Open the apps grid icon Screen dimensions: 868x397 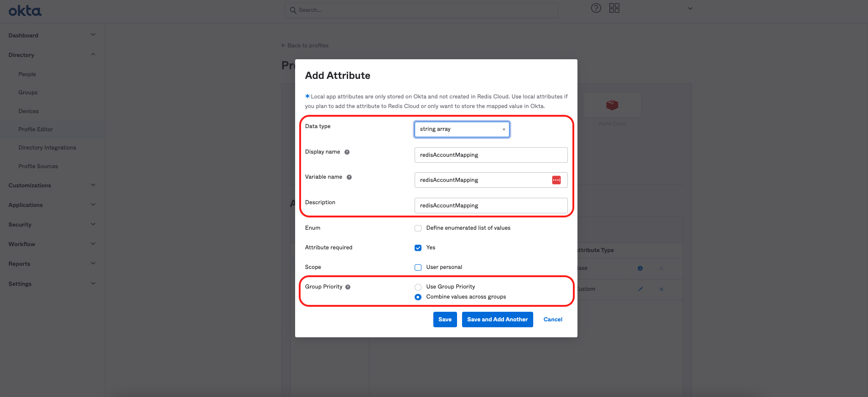(614, 8)
